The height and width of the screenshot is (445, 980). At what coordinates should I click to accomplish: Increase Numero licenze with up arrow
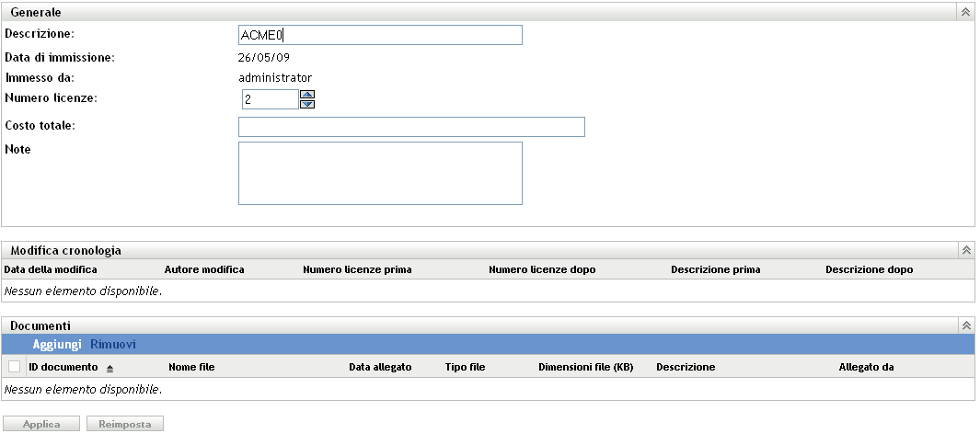pos(306,95)
